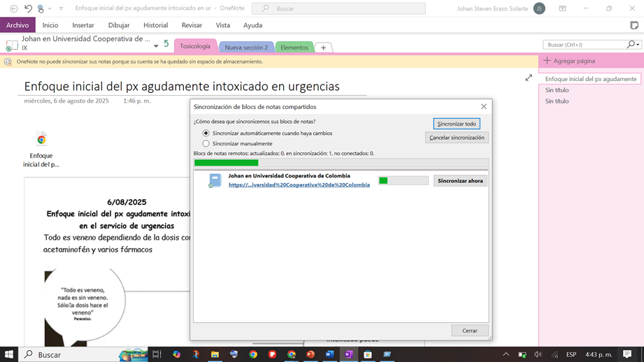Click the green section-group back arrow
Image resolution: width=644 pixels, height=362 pixels.
[166, 43]
